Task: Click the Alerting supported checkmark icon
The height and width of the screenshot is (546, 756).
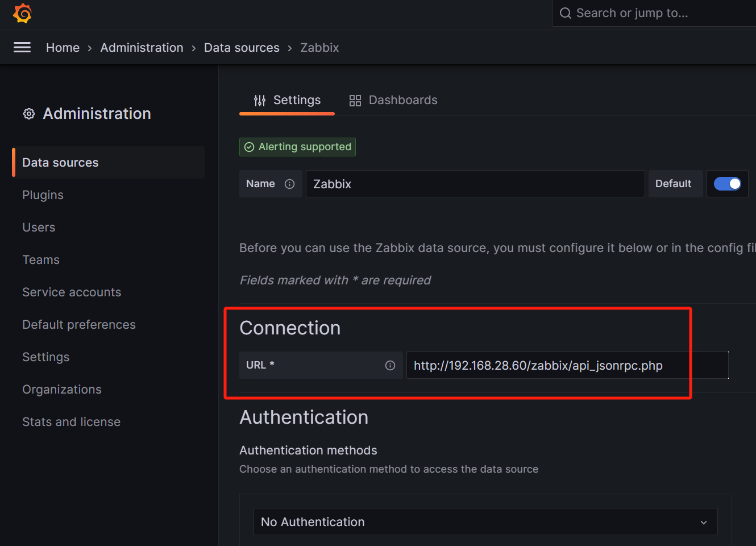Action: pyautogui.click(x=249, y=147)
